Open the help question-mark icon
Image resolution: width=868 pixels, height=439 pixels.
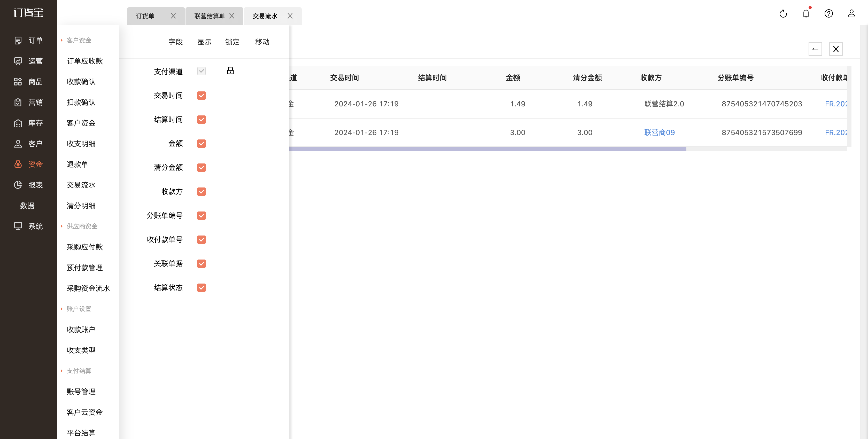(828, 13)
